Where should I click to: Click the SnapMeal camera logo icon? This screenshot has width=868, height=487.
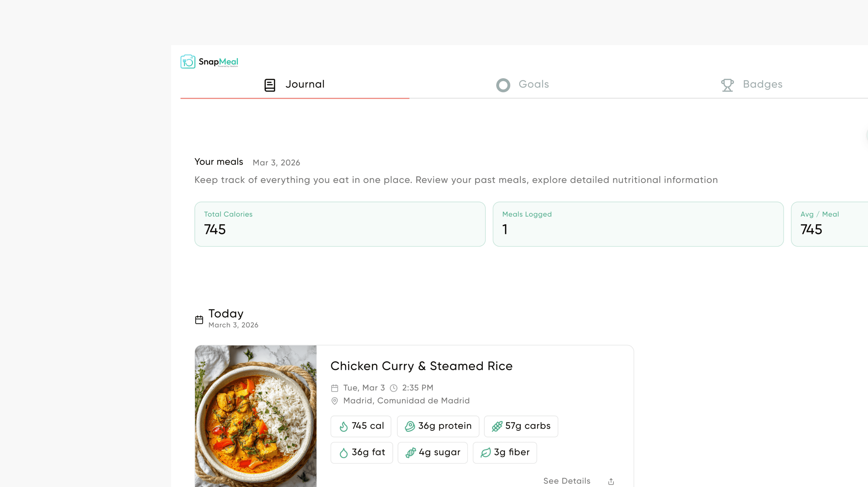[188, 62]
